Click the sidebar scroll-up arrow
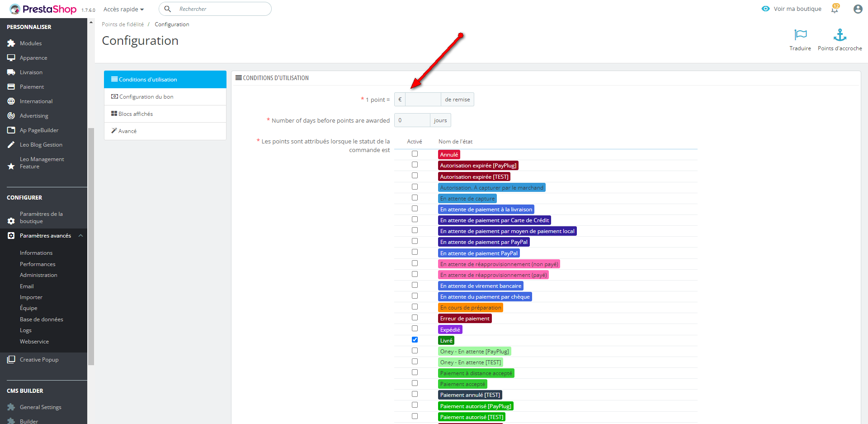Image resolution: width=868 pixels, height=424 pixels. click(x=91, y=22)
